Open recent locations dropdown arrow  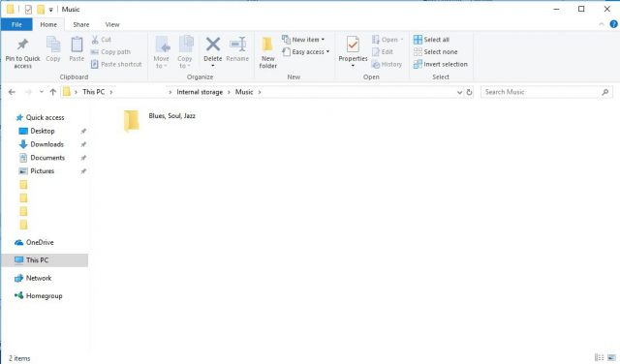coord(41,92)
